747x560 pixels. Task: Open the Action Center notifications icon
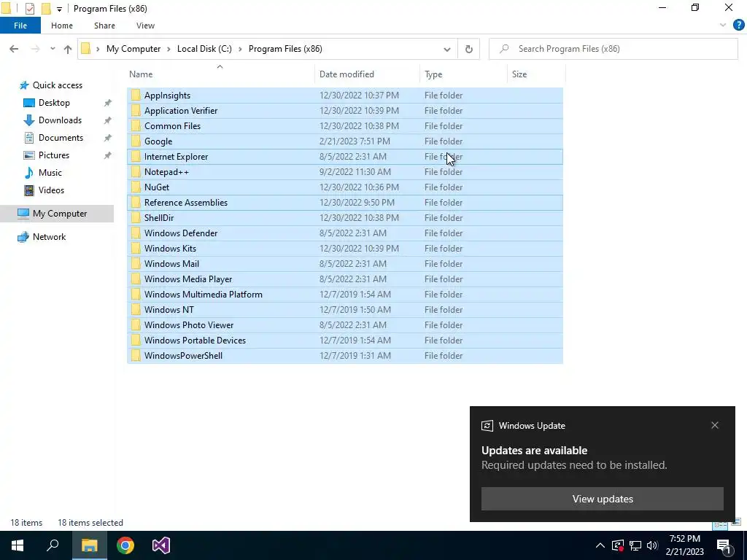coord(724,545)
